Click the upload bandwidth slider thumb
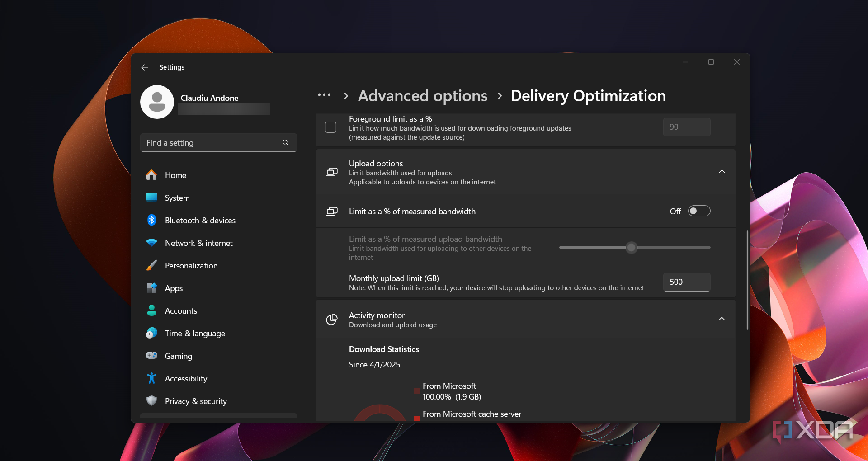Screen dimensions: 868x461 [631, 248]
